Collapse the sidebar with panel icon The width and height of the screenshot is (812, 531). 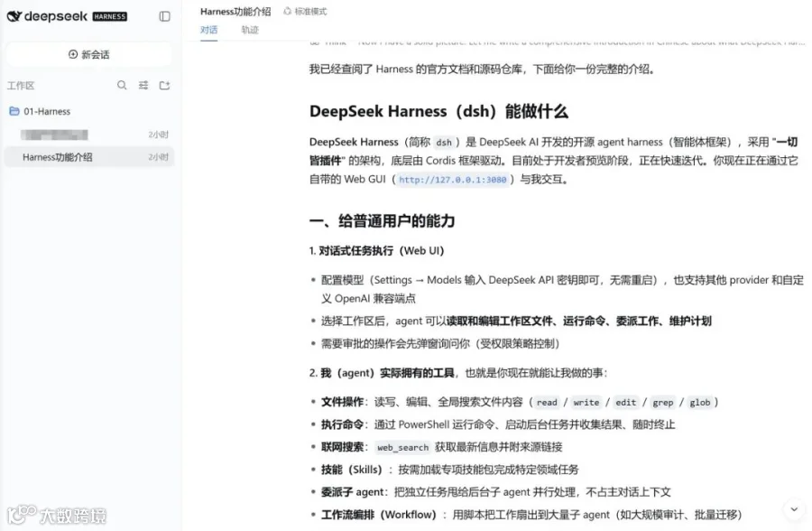tap(165, 16)
